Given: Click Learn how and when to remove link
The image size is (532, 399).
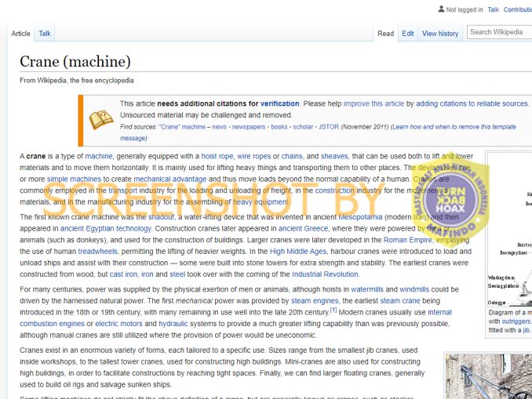Looking at the screenshot, I should tap(454, 127).
